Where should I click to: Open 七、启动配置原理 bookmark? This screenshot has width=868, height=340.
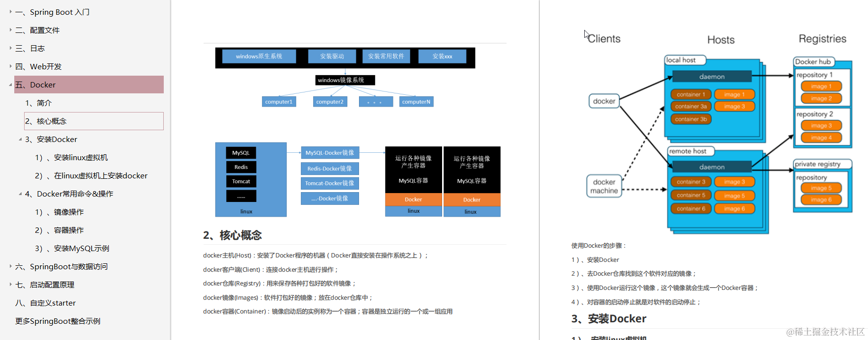click(45, 284)
